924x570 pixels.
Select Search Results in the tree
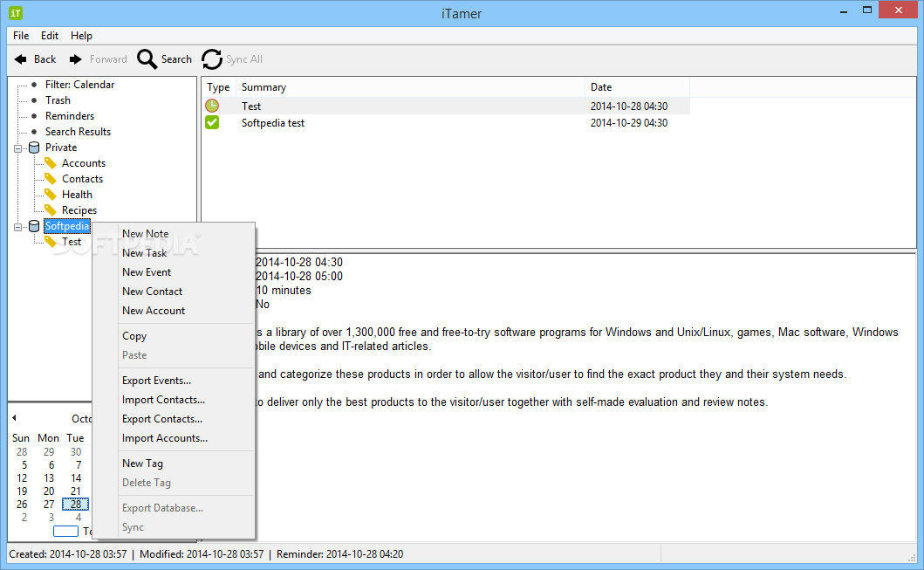pyautogui.click(x=78, y=132)
